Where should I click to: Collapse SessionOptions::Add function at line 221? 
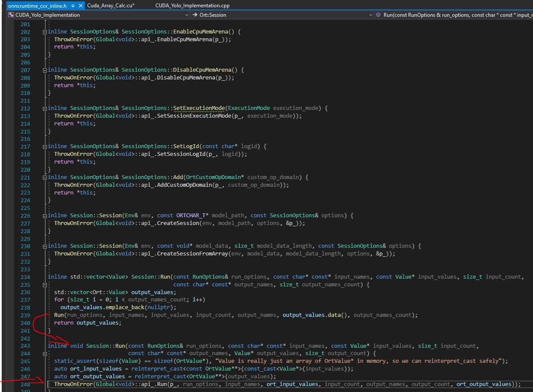[x=45, y=177]
